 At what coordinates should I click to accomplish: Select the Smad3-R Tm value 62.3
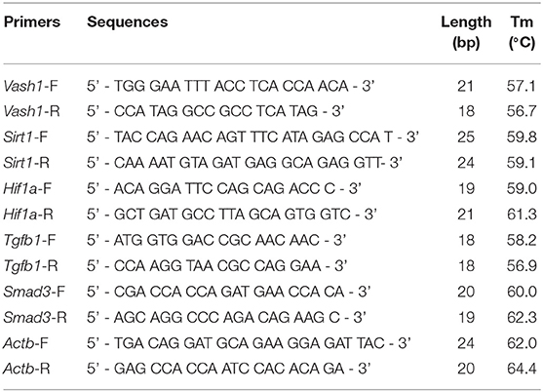(x=522, y=317)
